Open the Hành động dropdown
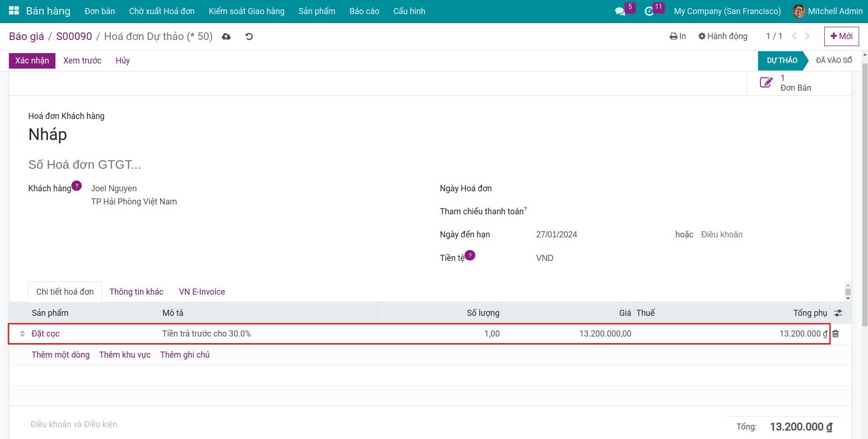This screenshot has width=868, height=439. (x=722, y=36)
